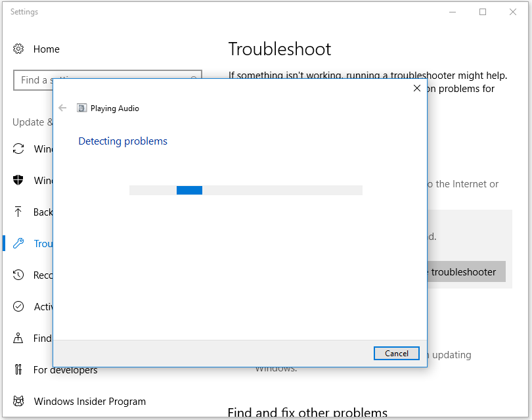The width and height of the screenshot is (532, 420).
Task: Click the Troubleshoot wrench icon
Action: pos(18,243)
